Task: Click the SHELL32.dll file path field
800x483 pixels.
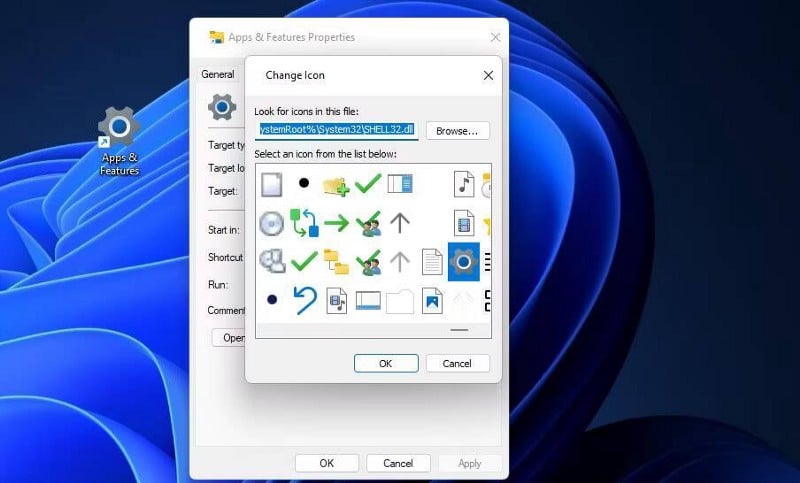Action: [x=336, y=130]
